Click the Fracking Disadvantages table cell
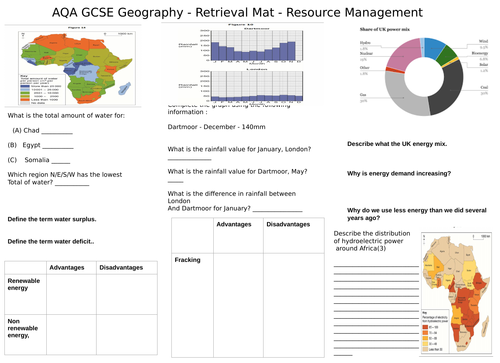The width and height of the screenshot is (500, 363). pos(294,305)
